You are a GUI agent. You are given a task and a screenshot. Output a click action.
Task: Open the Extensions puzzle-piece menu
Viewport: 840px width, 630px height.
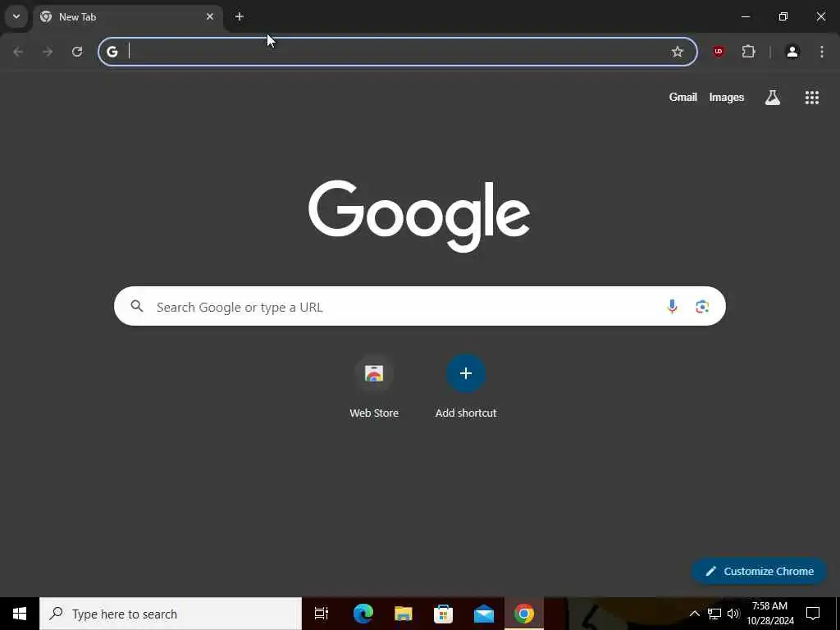pos(748,52)
